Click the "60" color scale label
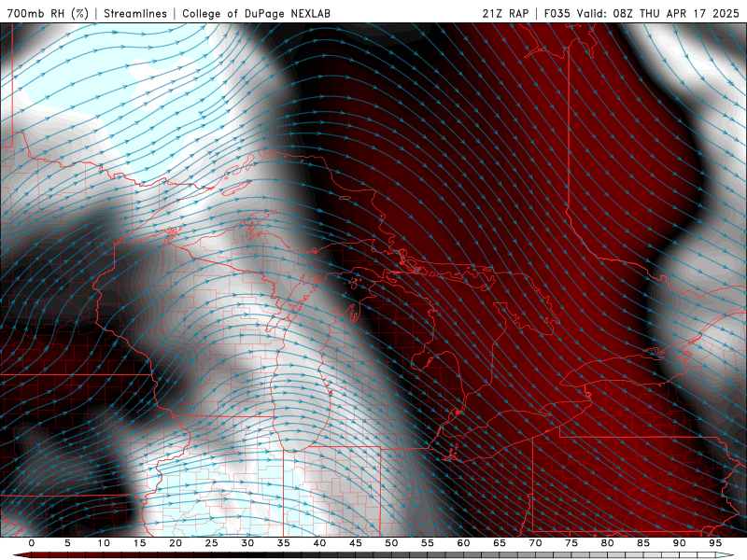Screen dimensions: 747x560 463,543
